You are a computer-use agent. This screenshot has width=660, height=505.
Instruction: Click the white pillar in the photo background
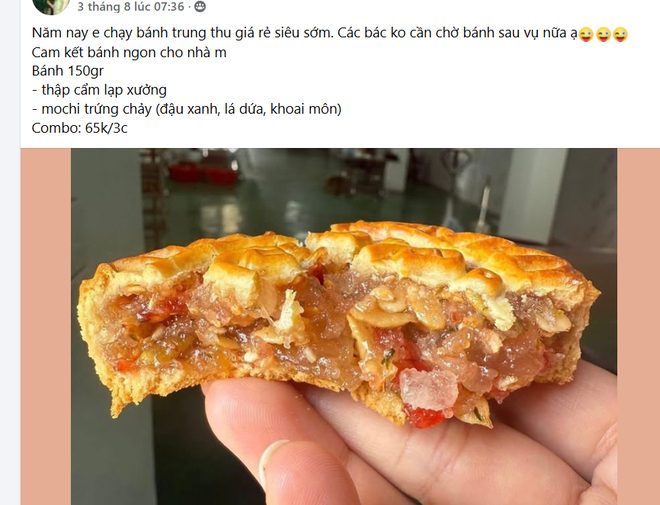tap(532, 194)
